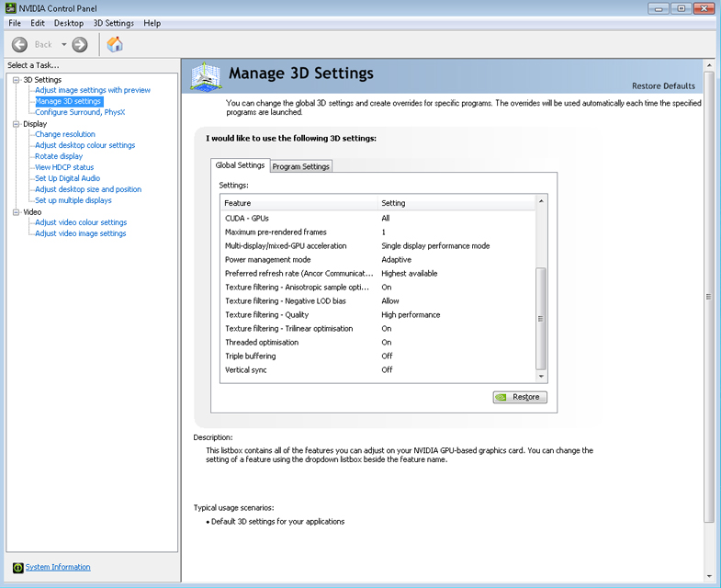Open the Back history dropdown arrow
Image resolution: width=721 pixels, height=588 pixels.
[x=64, y=45]
